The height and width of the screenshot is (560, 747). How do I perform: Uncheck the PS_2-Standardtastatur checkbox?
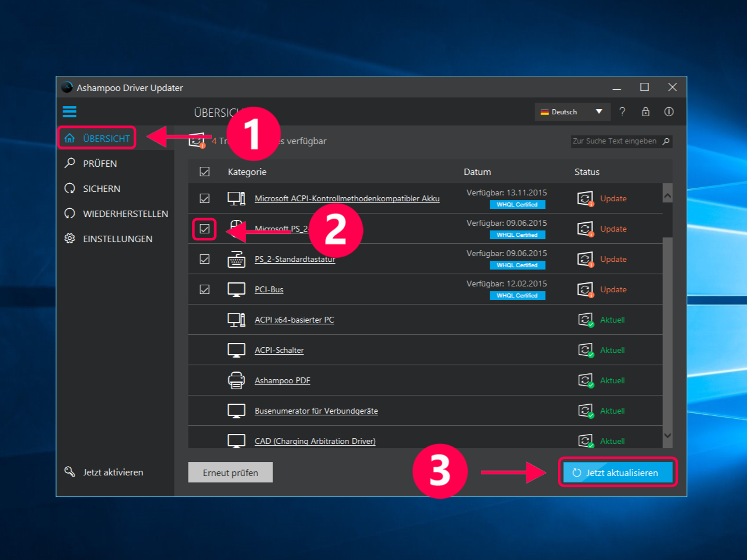[x=204, y=259]
